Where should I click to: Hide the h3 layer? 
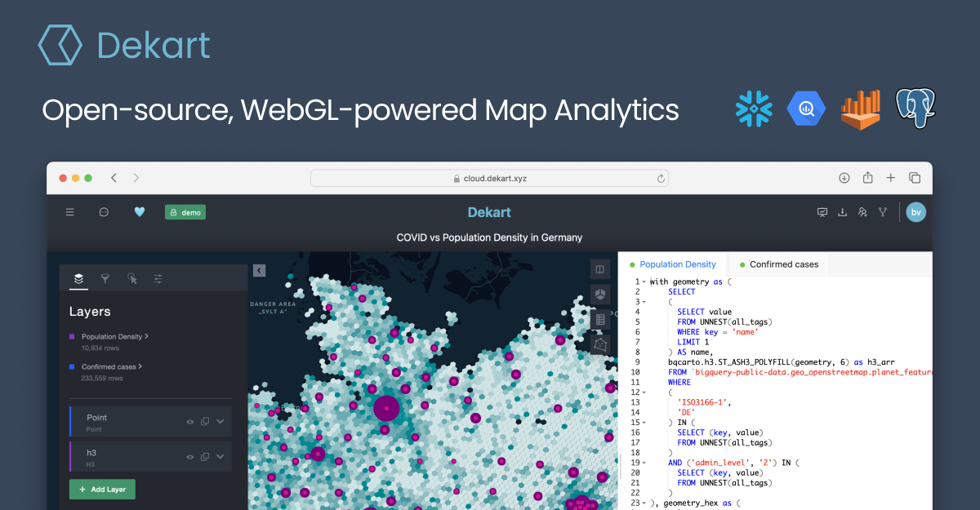point(189,456)
